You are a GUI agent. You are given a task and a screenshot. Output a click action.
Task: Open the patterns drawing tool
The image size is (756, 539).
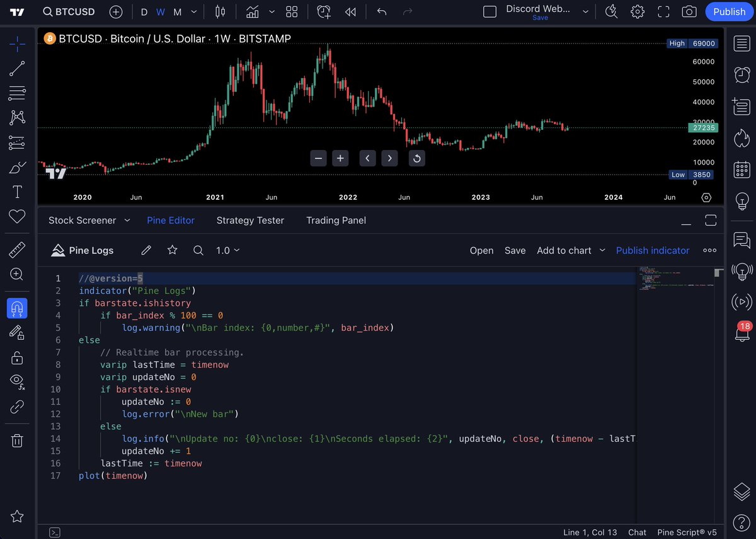pyautogui.click(x=17, y=118)
